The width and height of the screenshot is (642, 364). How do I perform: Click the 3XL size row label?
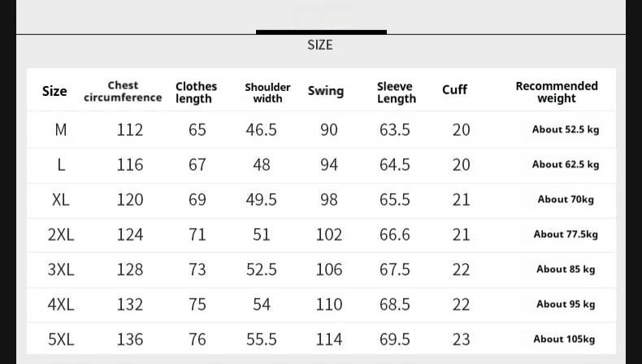[x=61, y=270]
